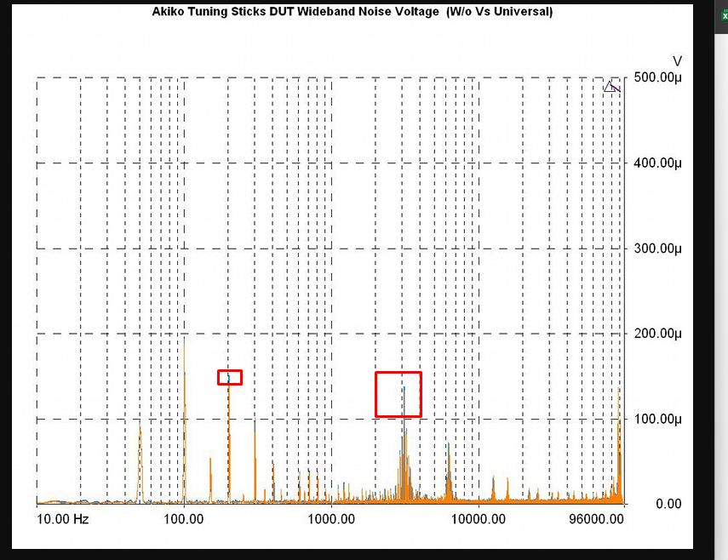The height and width of the screenshot is (560, 728).
Task: Click the triangle trace marker on the graph
Action: 610,87
